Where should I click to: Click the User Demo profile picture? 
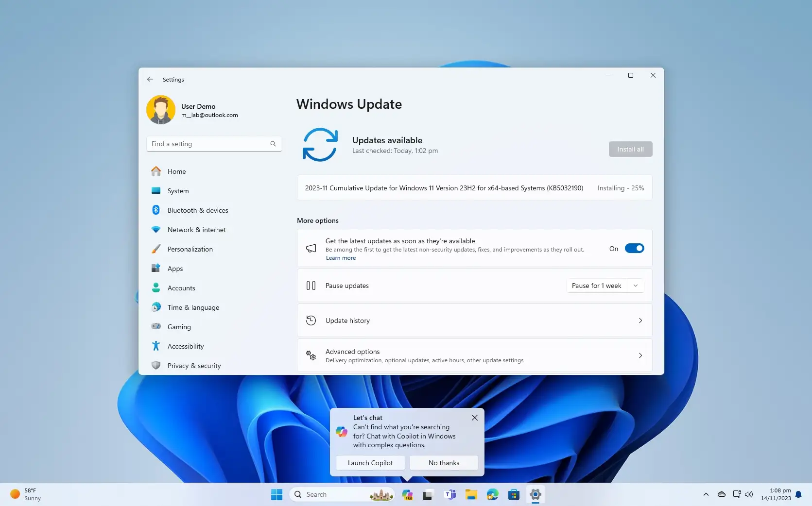tap(160, 110)
